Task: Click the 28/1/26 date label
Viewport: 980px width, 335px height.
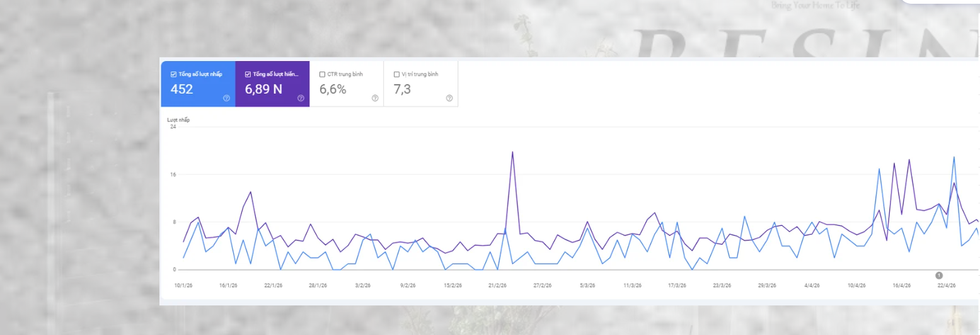Action: (318, 285)
